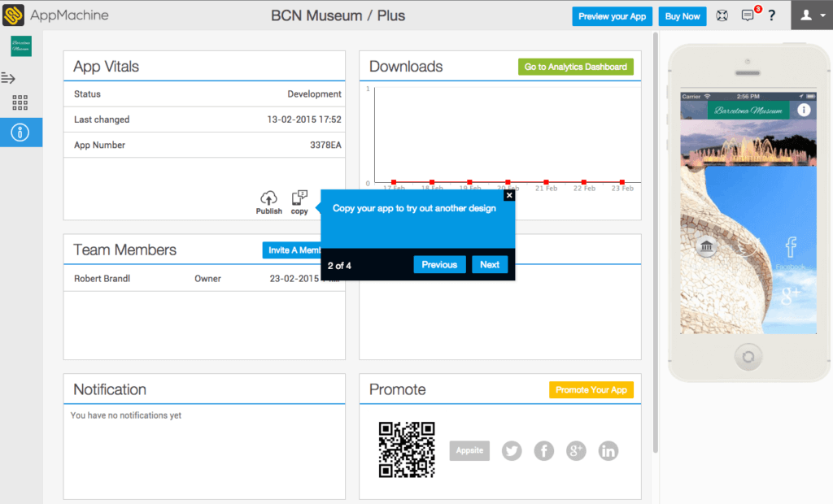The image size is (833, 504).
Task: Select the info icon in left sidebar
Action: point(20,132)
